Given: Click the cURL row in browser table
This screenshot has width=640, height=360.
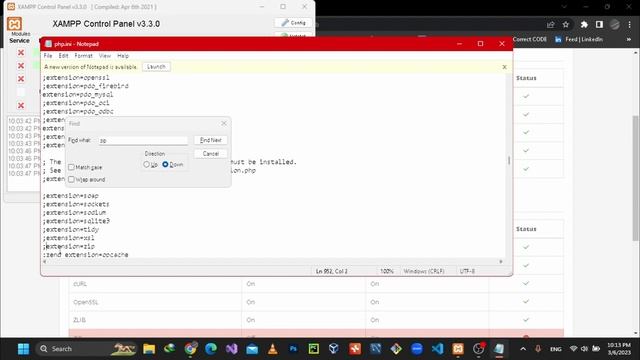Looking at the screenshot, I should pos(316,284).
